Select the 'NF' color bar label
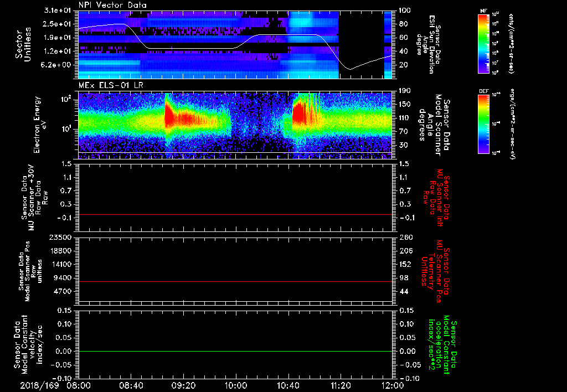Screen dimensions: 567x392 point(483,11)
